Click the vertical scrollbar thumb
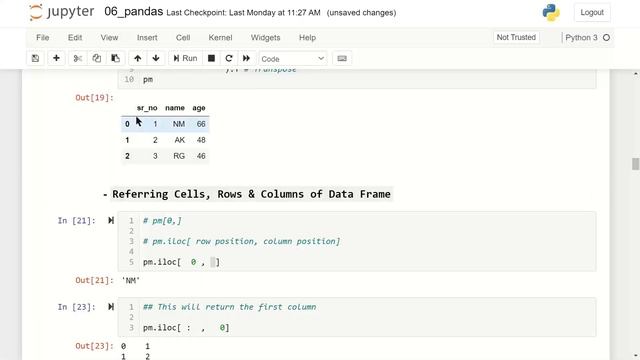The height and width of the screenshot is (360, 640). (635, 164)
